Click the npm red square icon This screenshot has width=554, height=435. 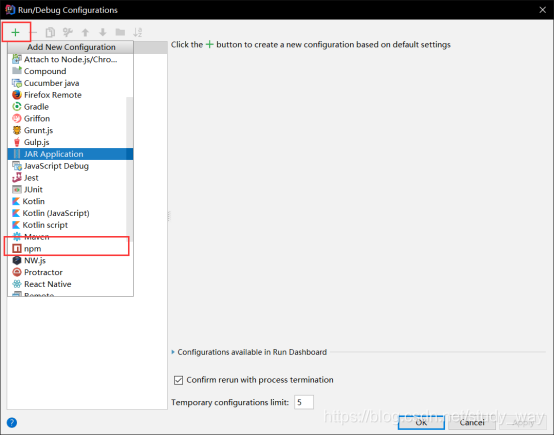[x=17, y=248]
